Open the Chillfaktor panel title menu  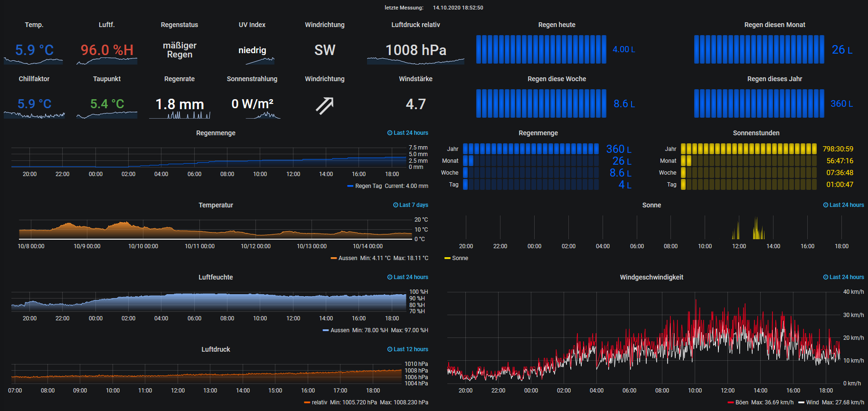(34, 79)
